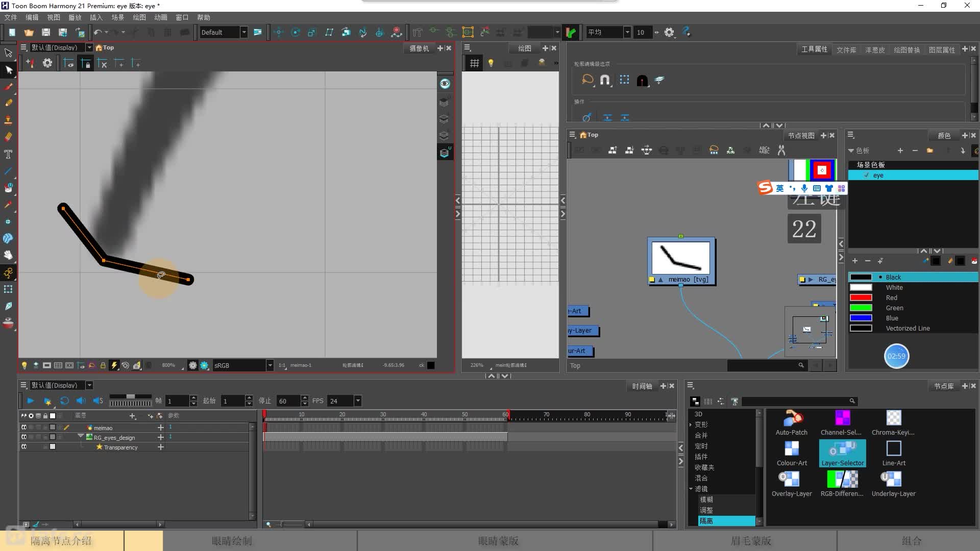Select the meimao node in Node view
The width and height of the screenshot is (980, 551).
tap(681, 261)
